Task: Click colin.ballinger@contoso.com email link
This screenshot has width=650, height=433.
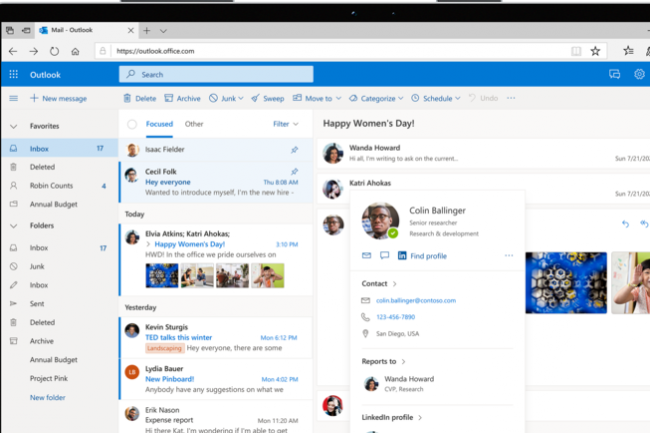Action: click(x=416, y=300)
